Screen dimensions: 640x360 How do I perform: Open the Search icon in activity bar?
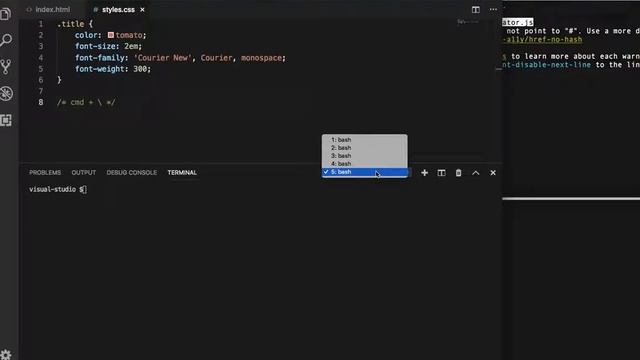coord(6,40)
